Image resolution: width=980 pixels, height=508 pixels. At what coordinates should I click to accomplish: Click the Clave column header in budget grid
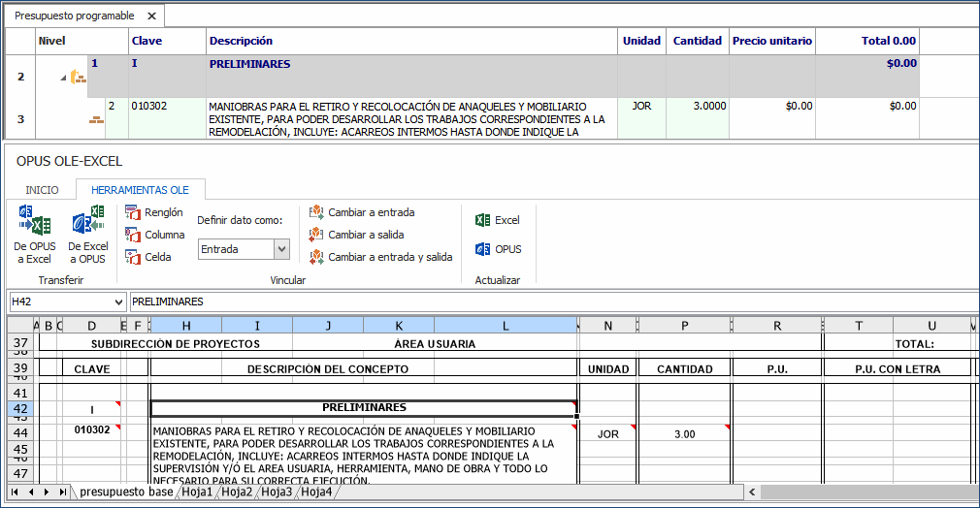click(167, 41)
